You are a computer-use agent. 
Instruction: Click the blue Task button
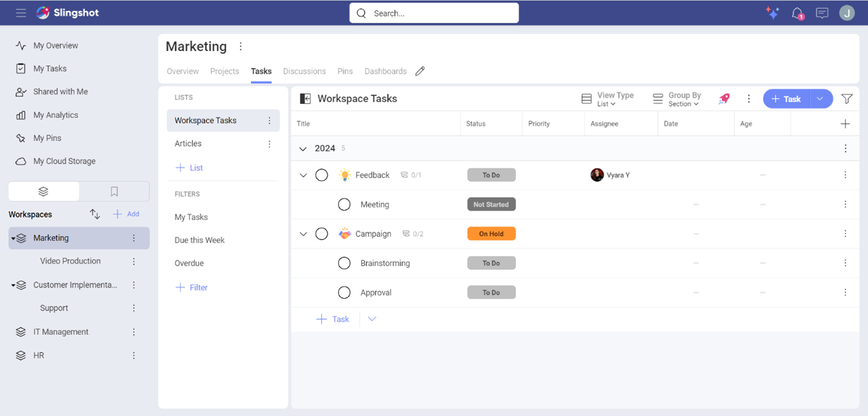click(786, 99)
